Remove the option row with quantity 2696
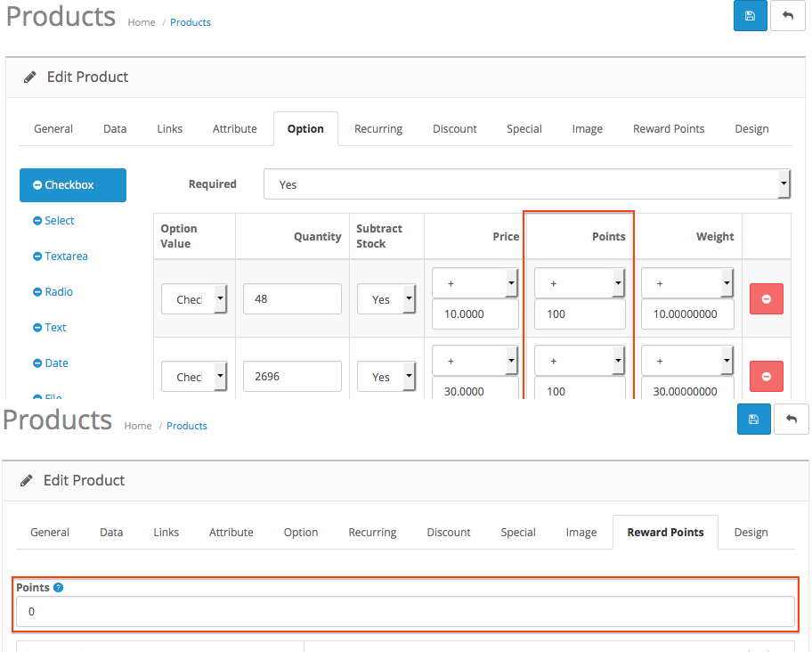The width and height of the screenshot is (812, 652). (x=767, y=377)
